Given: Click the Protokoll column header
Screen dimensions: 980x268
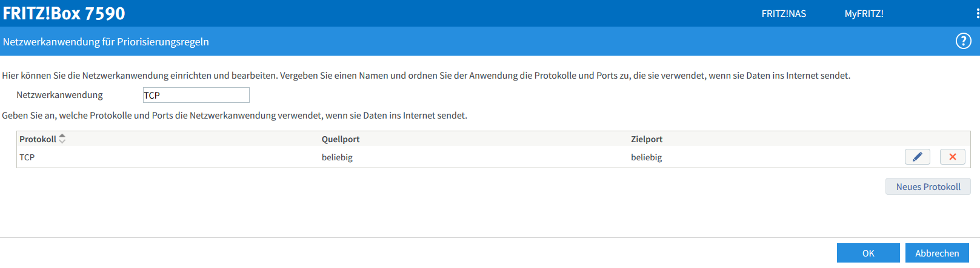Looking at the screenshot, I should pyautogui.click(x=38, y=139).
